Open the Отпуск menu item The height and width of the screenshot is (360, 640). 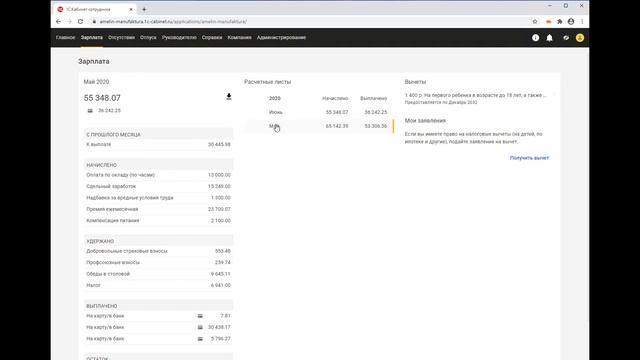pyautogui.click(x=148, y=38)
